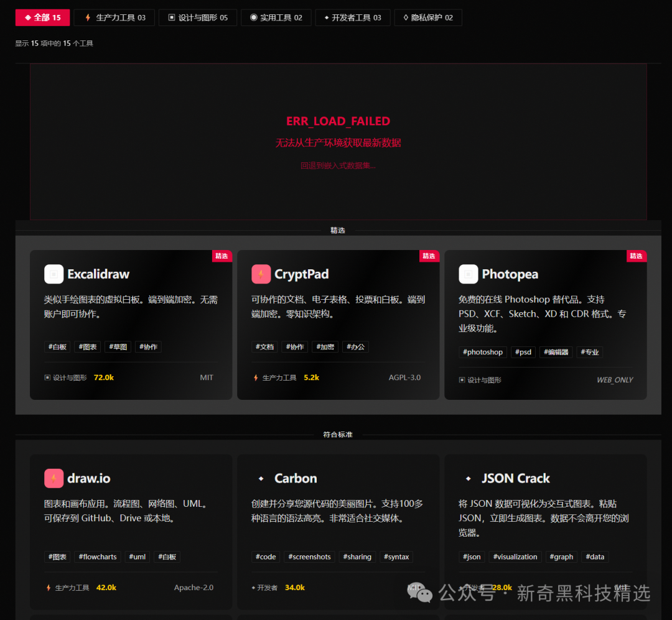
Task: Click the Carbon diamond icon
Action: click(x=261, y=479)
